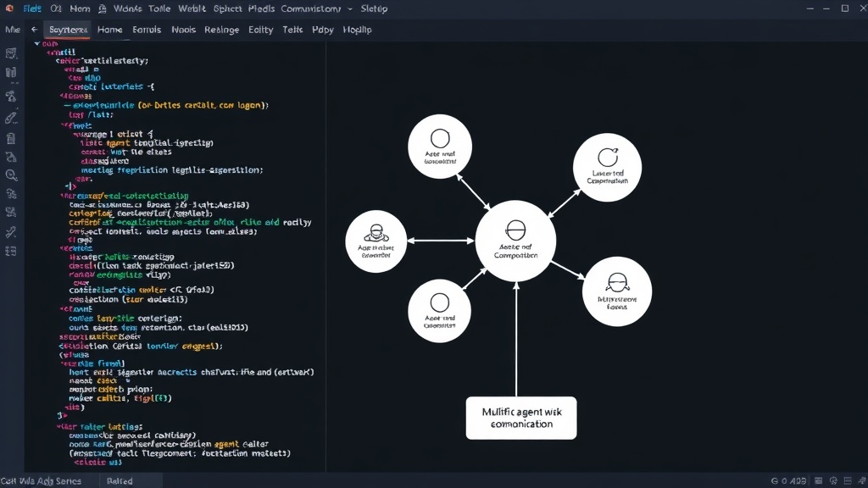This screenshot has height=488, width=868.
Task: Click the keyboard layout icon in the status bar
Action: pyautogui.click(x=818, y=481)
